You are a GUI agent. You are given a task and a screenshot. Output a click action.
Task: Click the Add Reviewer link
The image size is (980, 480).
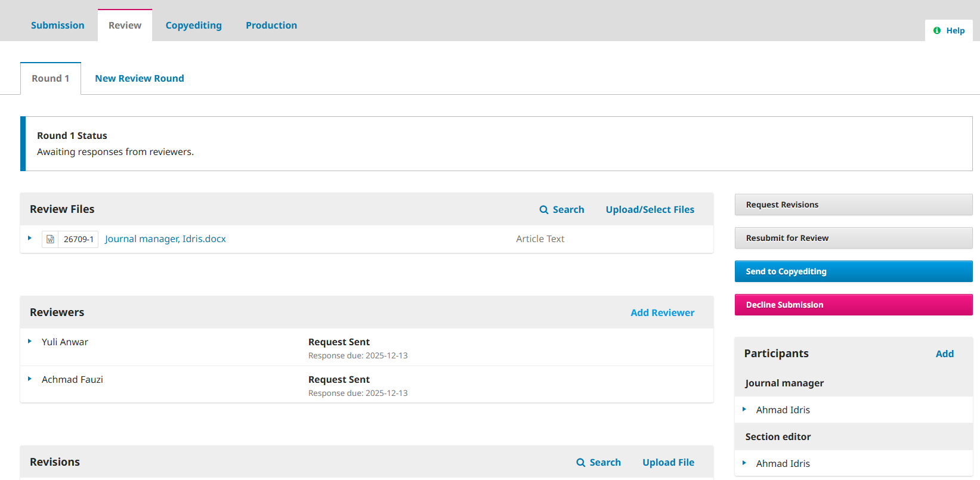[662, 313]
